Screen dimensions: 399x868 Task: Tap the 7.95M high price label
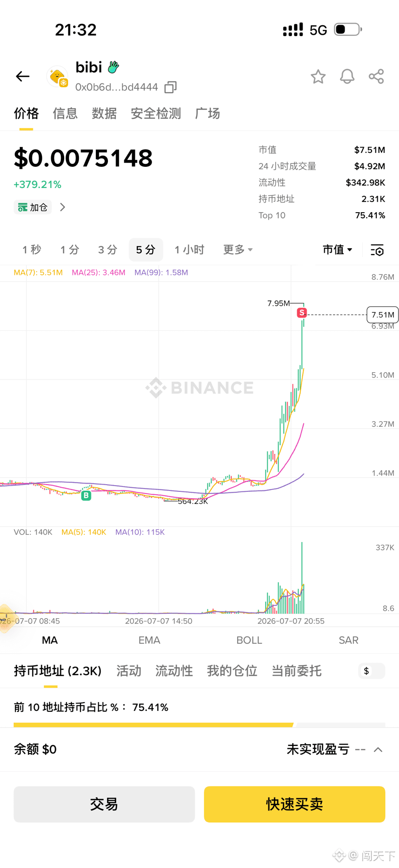(x=279, y=303)
